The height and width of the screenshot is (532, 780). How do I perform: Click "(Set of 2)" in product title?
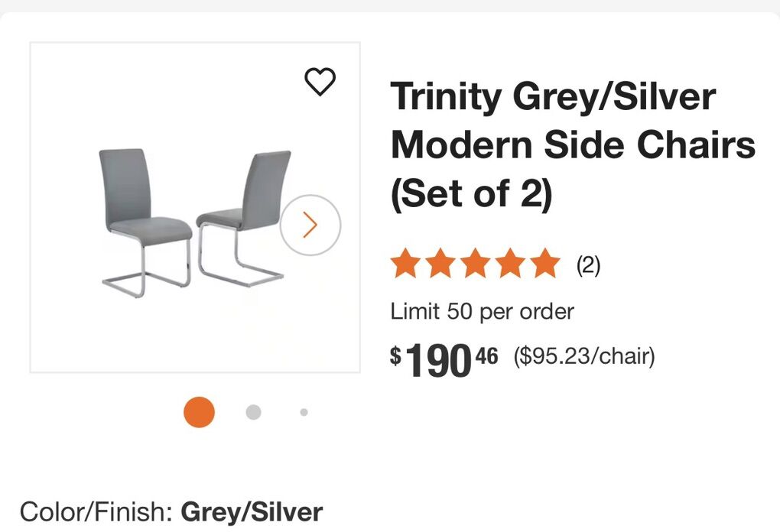click(x=471, y=194)
